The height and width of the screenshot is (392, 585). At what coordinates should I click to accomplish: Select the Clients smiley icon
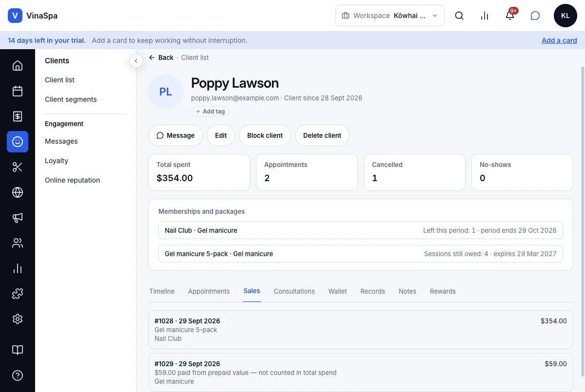18,142
